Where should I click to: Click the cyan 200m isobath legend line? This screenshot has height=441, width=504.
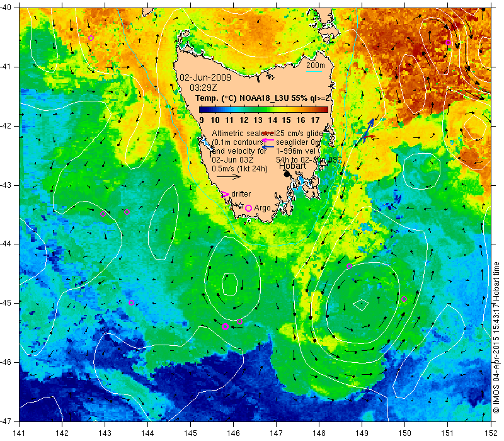click(x=314, y=71)
